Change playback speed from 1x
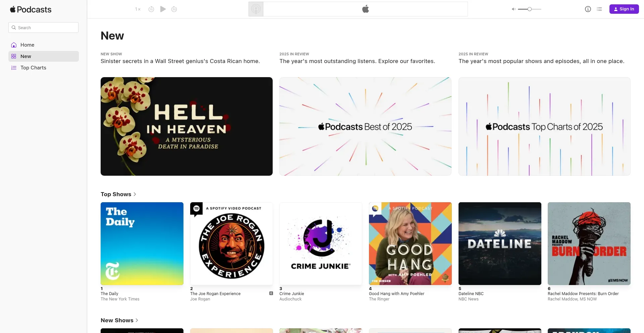The width and height of the screenshot is (644, 333). click(x=137, y=9)
